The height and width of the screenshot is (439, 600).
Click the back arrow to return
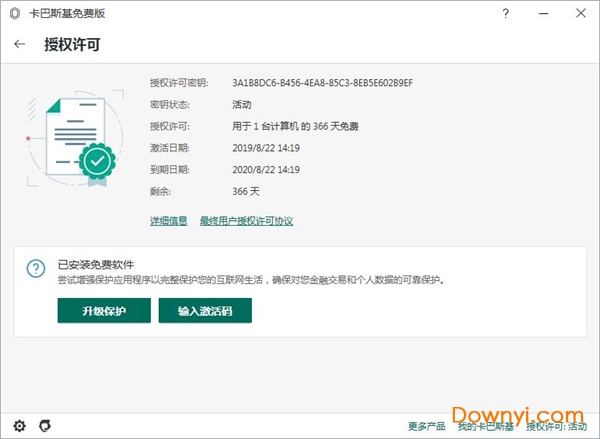tap(20, 45)
